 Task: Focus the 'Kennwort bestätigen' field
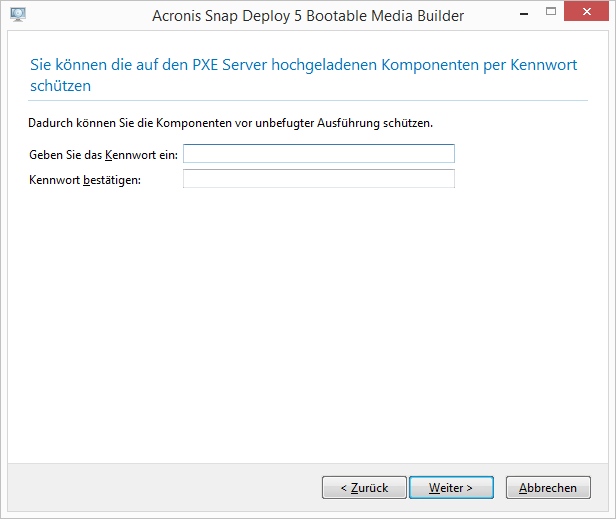click(319, 179)
